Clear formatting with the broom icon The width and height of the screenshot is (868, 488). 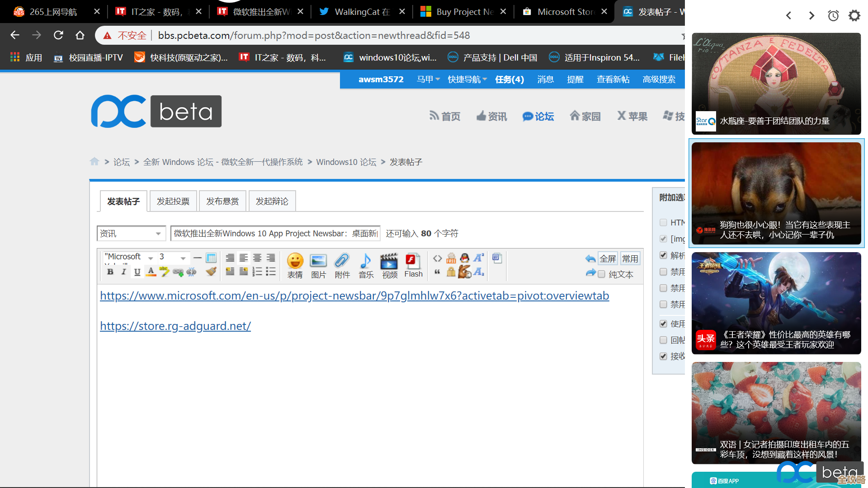coord(211,271)
